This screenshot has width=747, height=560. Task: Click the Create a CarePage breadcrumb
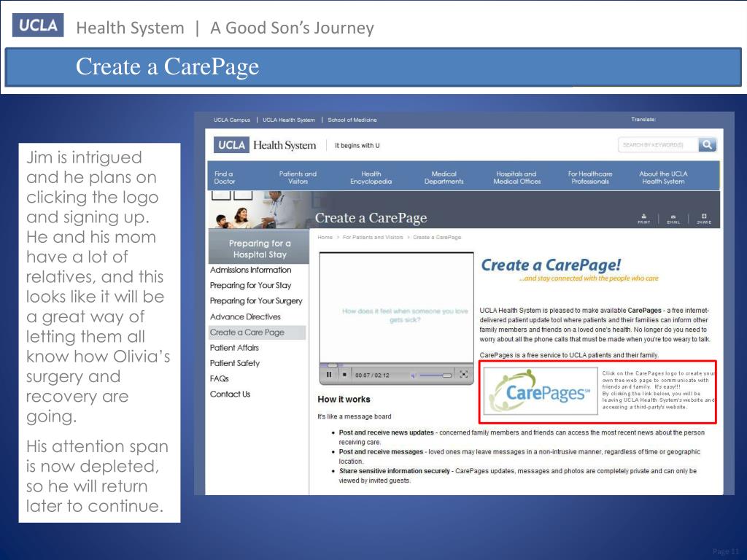[437, 237]
